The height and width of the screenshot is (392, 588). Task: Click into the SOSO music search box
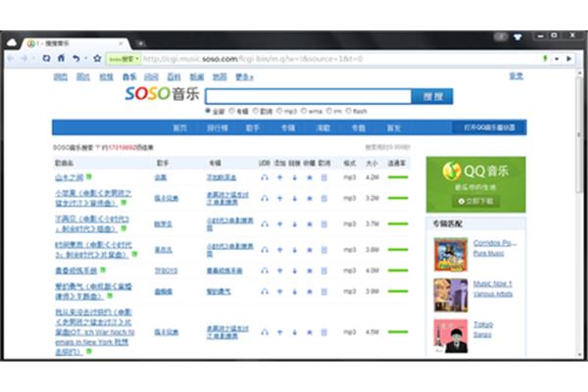(309, 96)
